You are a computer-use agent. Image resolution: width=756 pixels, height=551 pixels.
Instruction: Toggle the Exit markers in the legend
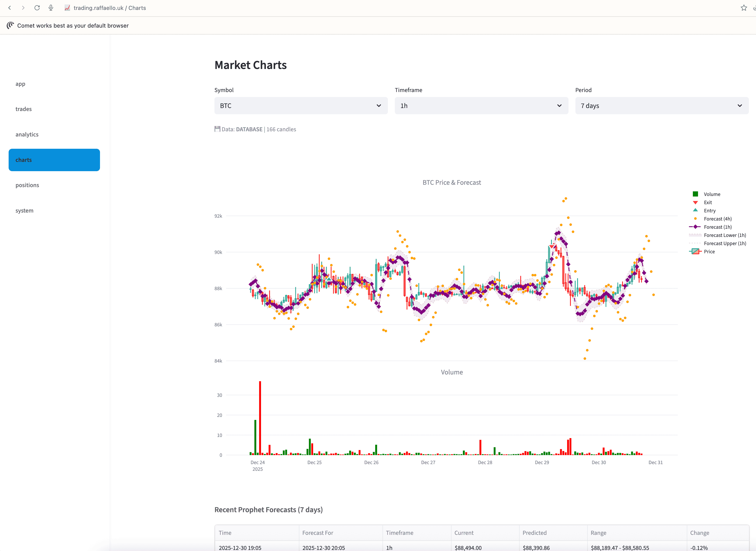click(x=702, y=202)
